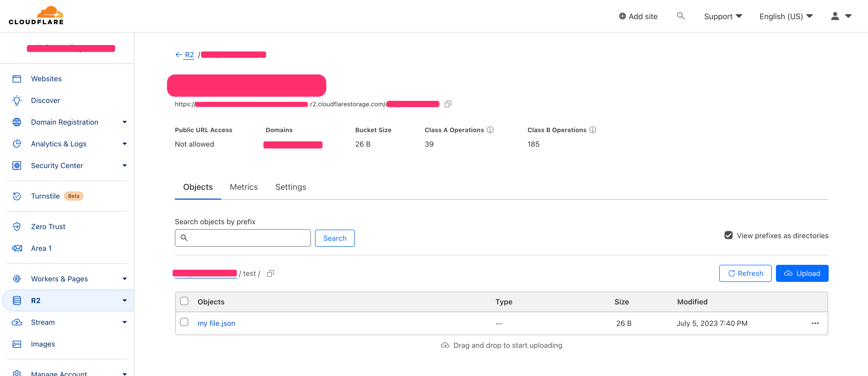868x376 pixels.
Task: Collapse the R2 sidebar section
Action: [x=124, y=300]
